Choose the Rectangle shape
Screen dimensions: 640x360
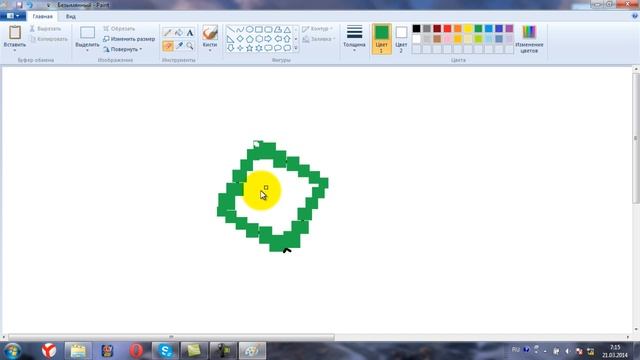tap(259, 29)
